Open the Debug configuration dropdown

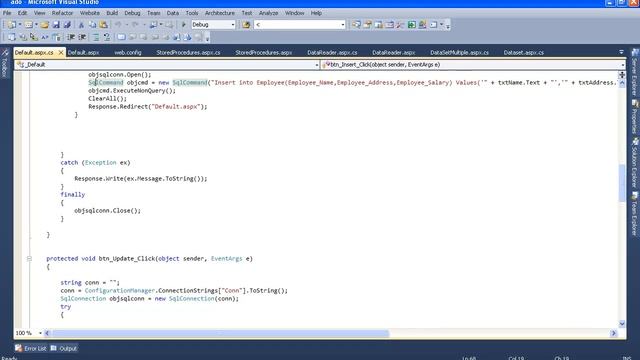pos(233,25)
